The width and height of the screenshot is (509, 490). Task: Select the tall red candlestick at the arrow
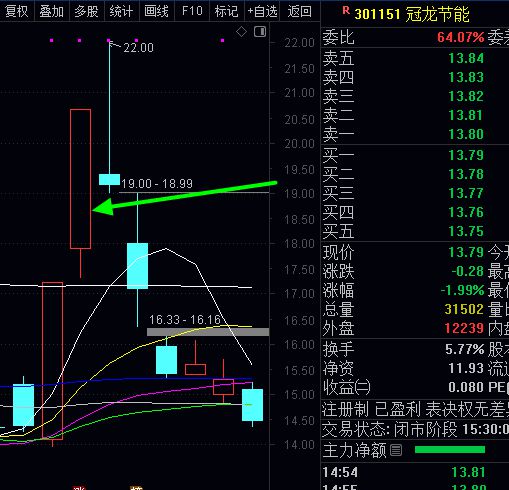(80, 179)
